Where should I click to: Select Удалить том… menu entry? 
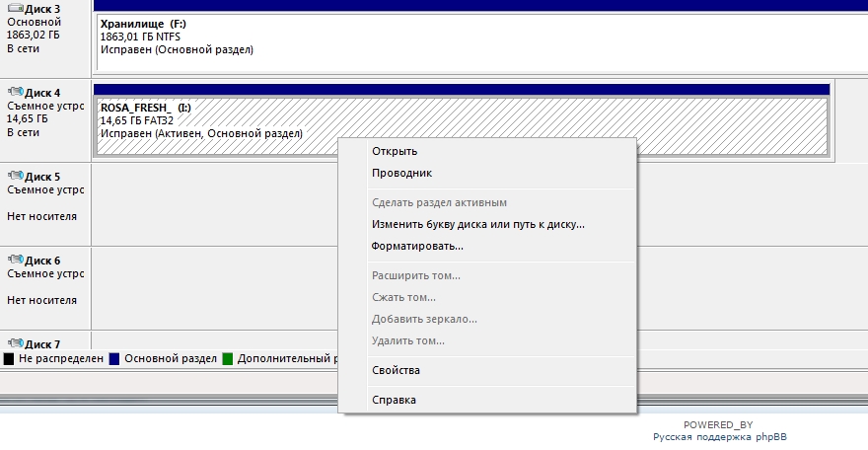[x=487, y=340]
